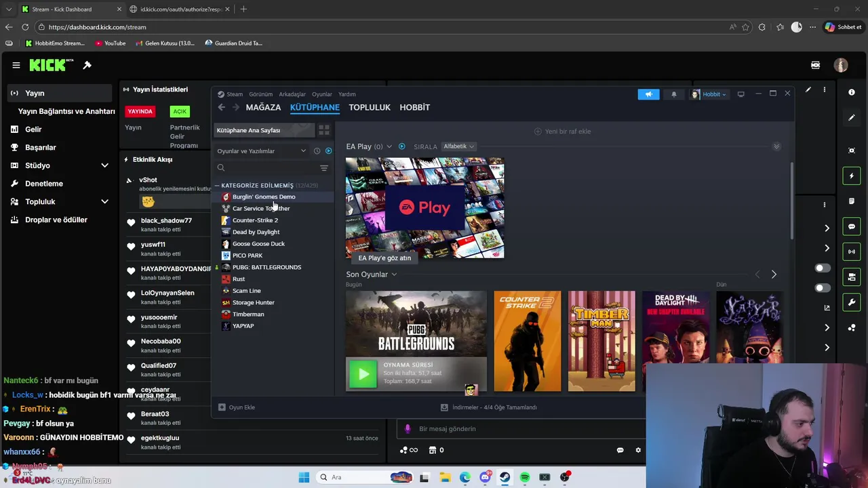Click EA Play'e göz atın button

click(x=384, y=258)
